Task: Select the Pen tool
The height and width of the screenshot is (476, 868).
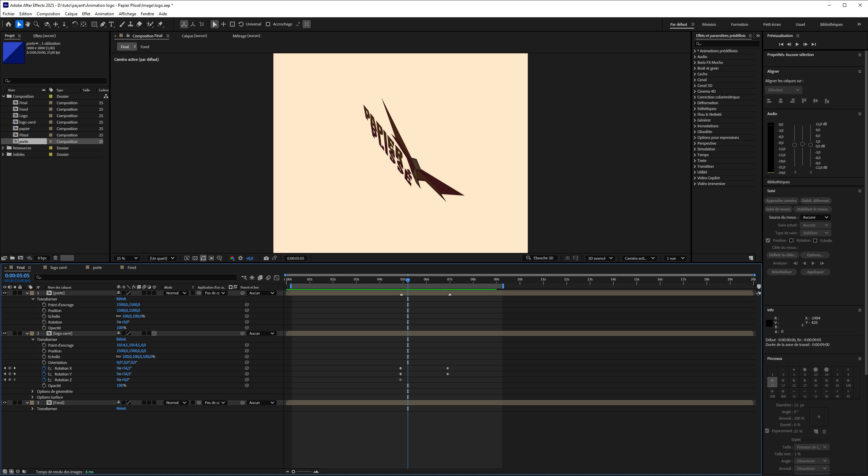Action: point(102,24)
